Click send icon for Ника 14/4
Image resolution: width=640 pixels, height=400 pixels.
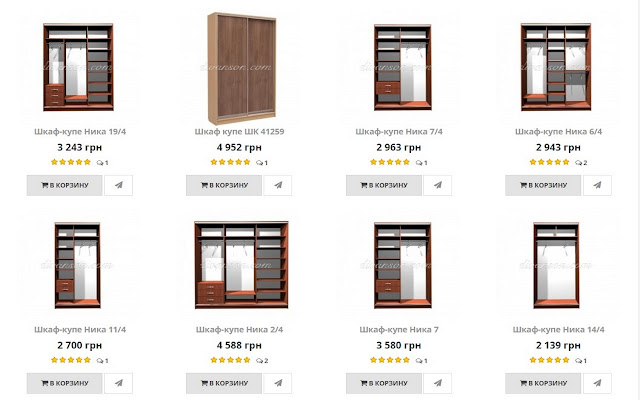pos(597,383)
